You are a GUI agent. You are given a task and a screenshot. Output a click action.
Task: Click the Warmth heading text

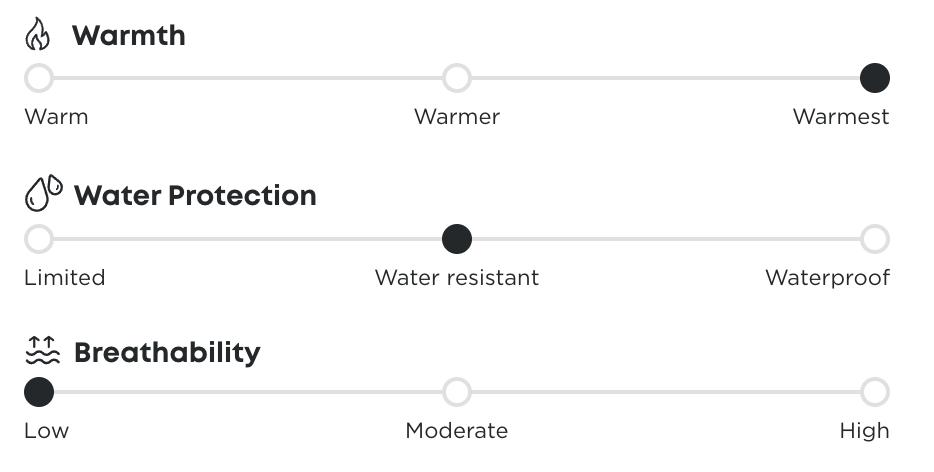pyautogui.click(x=129, y=36)
